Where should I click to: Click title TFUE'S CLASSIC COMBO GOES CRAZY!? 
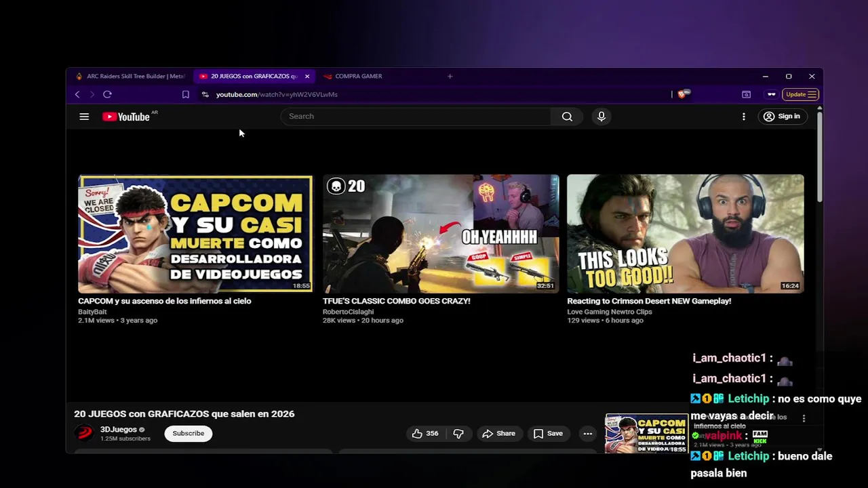point(396,301)
